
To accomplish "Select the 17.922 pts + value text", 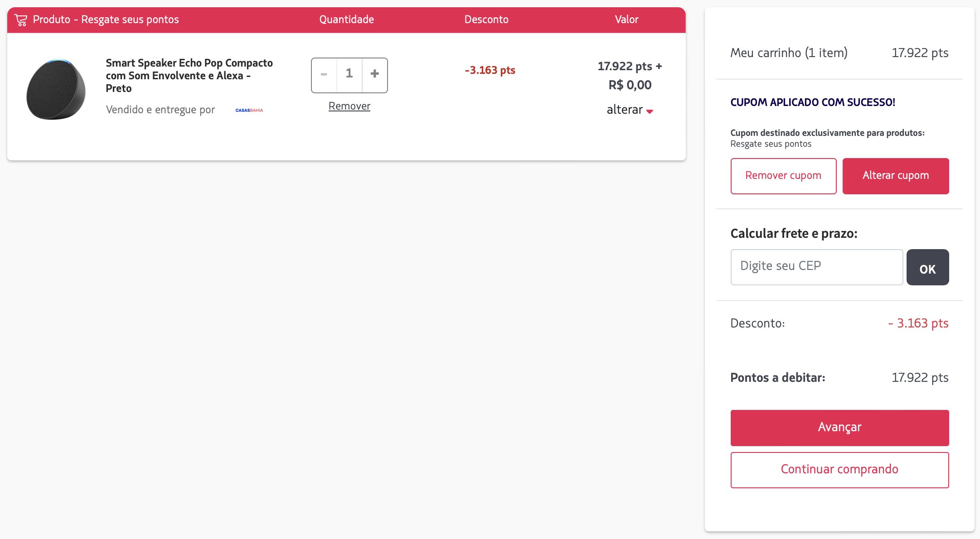I will click(630, 66).
